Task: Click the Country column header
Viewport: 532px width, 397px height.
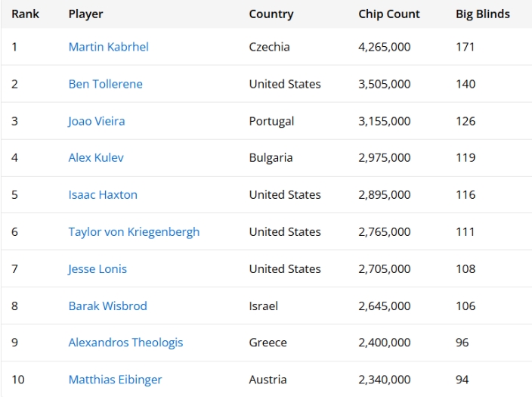Action: click(x=271, y=14)
